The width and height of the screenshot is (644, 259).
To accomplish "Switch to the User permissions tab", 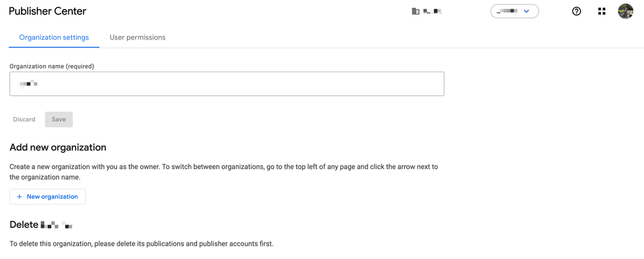I will click(x=137, y=37).
